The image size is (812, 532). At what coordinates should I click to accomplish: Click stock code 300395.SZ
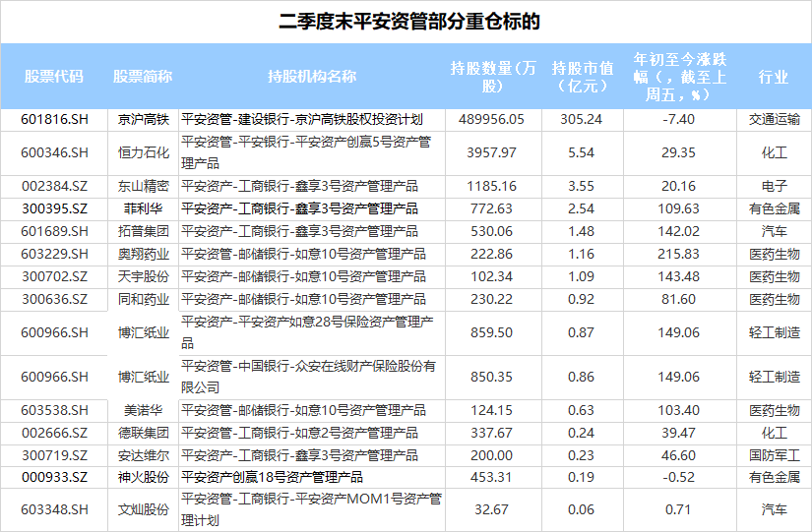[x=54, y=209]
